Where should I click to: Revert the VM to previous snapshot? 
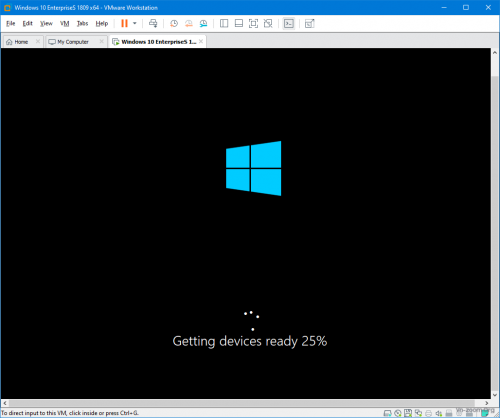point(189,23)
